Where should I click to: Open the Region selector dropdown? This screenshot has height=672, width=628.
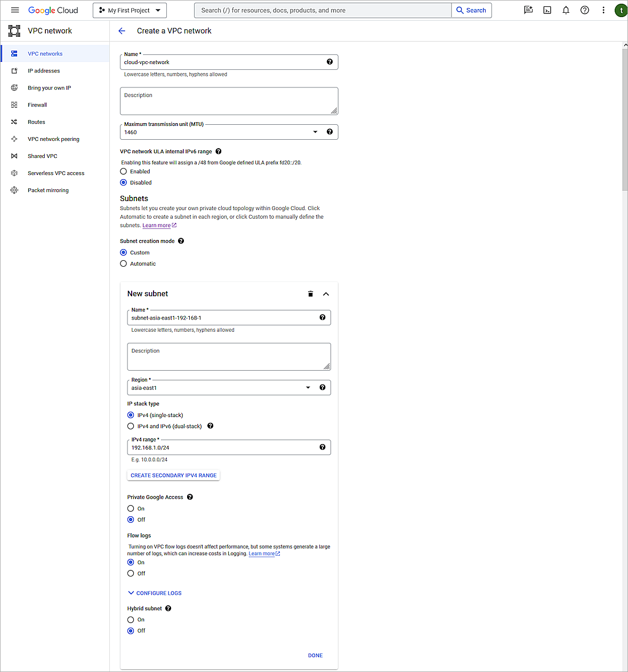pos(308,387)
